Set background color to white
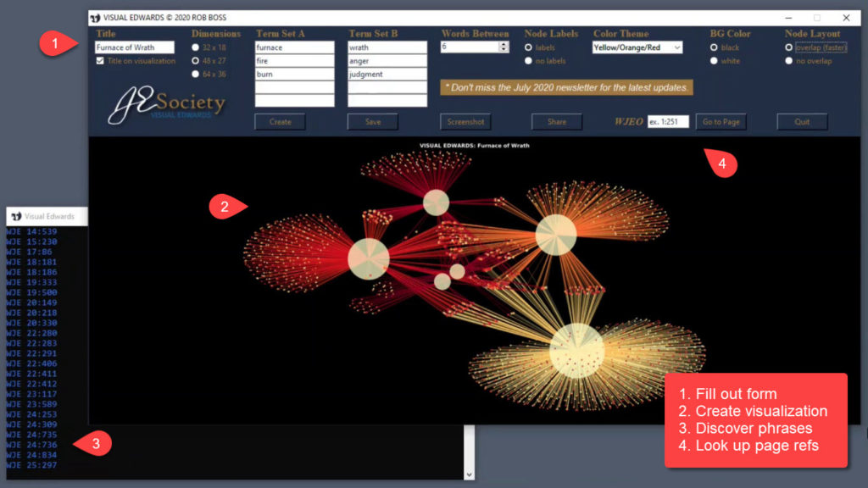 [714, 61]
